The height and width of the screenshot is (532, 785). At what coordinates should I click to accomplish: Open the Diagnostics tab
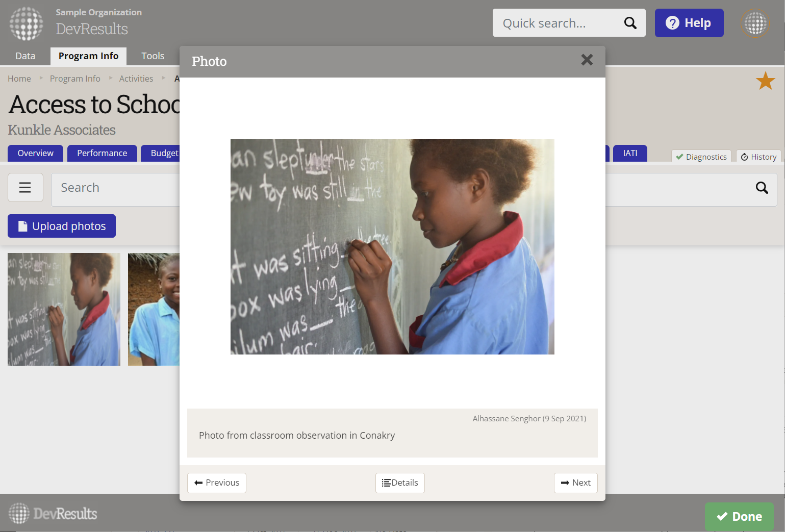(x=701, y=157)
